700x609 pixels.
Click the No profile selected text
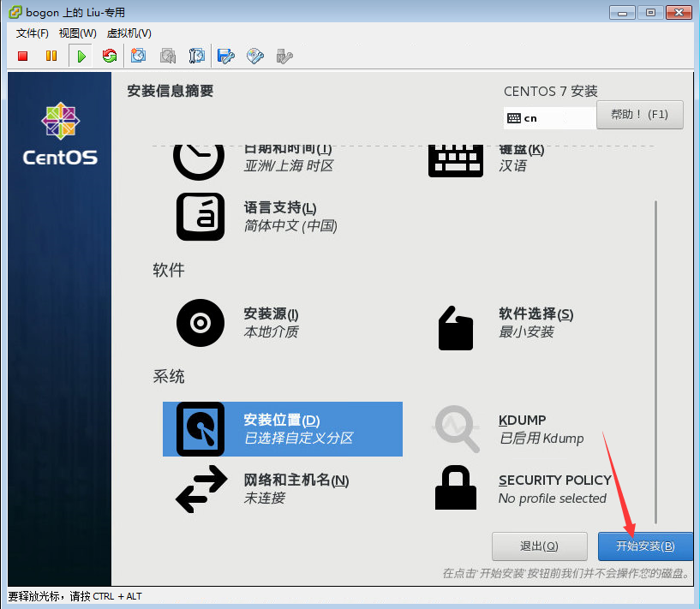click(x=553, y=498)
